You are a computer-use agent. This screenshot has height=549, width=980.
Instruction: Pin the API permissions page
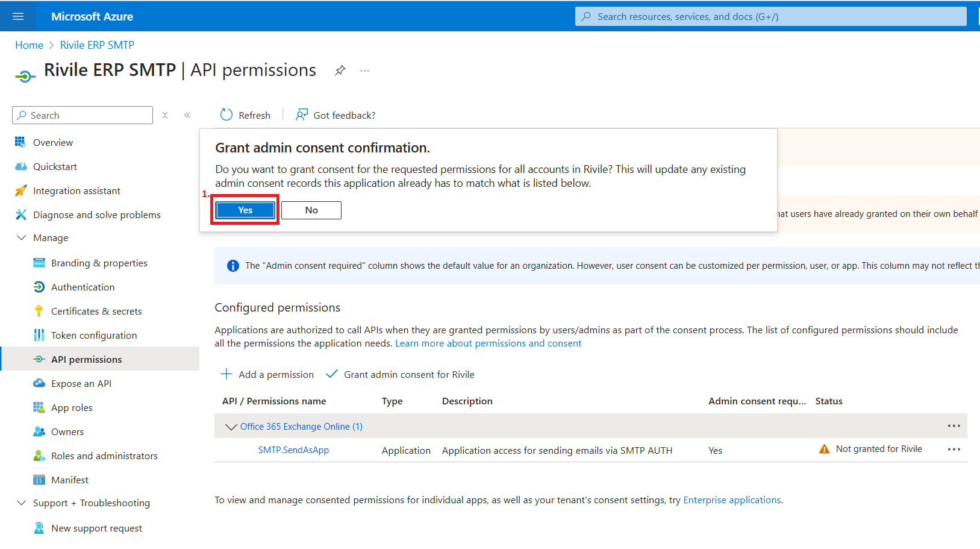coord(340,71)
